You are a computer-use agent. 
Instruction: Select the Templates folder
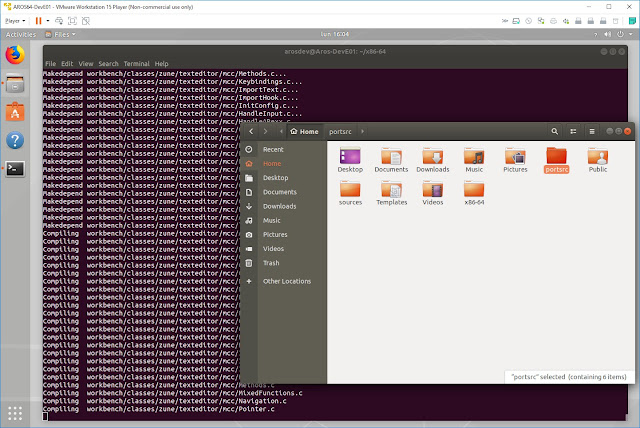coord(391,193)
